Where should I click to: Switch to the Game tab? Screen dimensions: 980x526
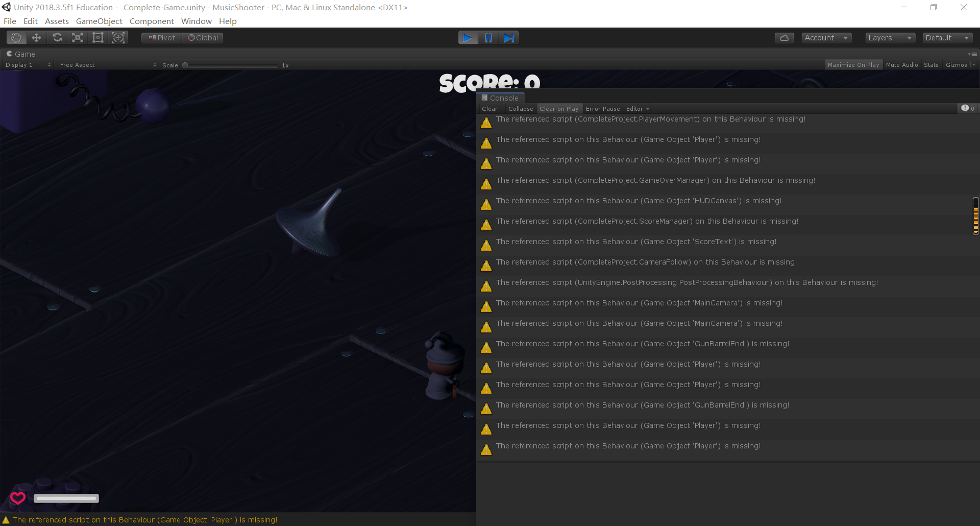[20, 54]
